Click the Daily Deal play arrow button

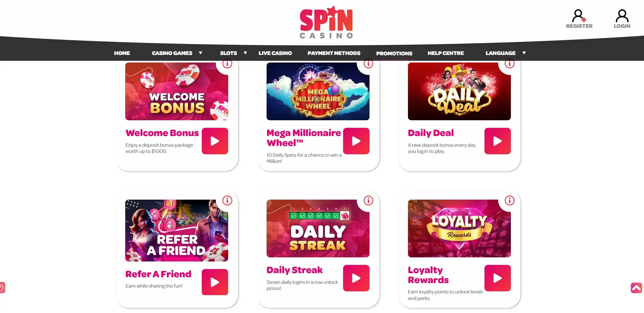click(497, 141)
